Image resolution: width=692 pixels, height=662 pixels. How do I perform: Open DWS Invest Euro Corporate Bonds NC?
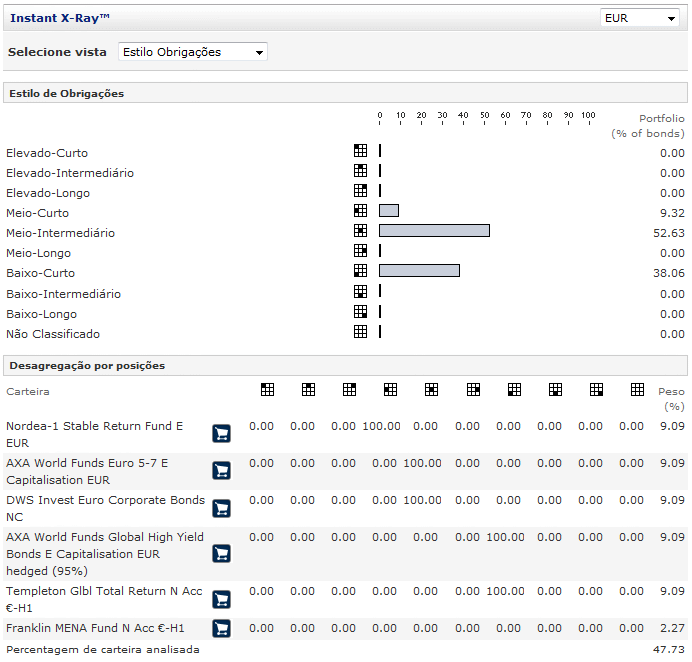(x=105, y=508)
